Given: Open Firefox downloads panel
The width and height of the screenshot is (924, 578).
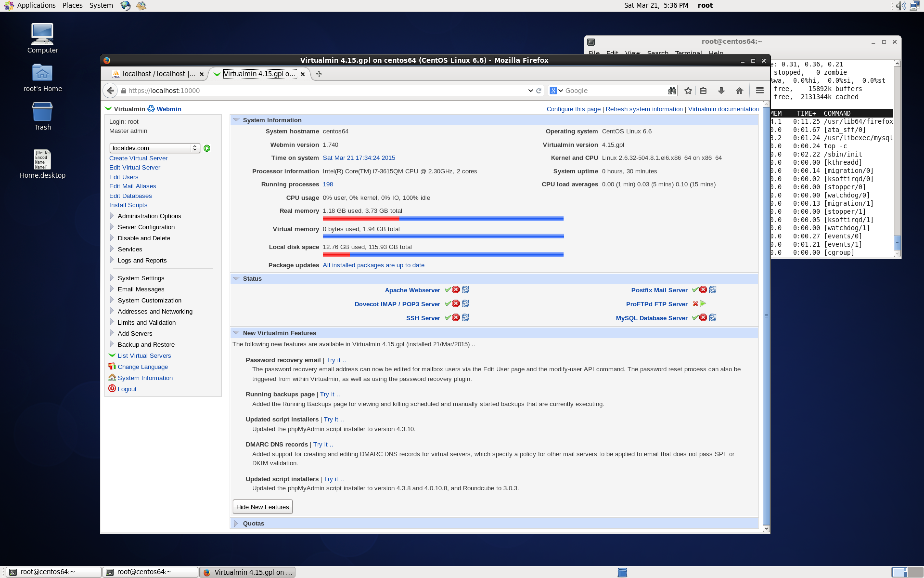Looking at the screenshot, I should point(721,91).
